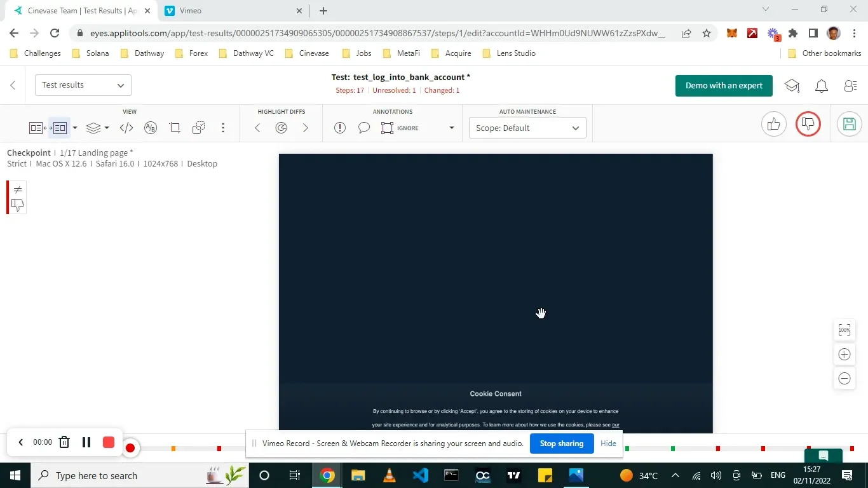This screenshot has height=488, width=868.
Task: Select the Ignore region annotation tool
Action: coord(400,128)
